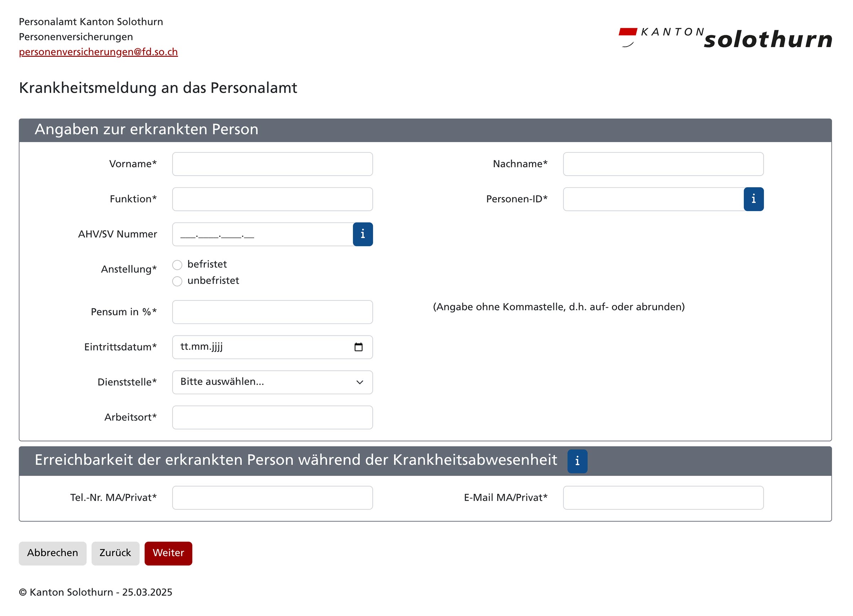The width and height of the screenshot is (853, 616).
Task: Click the Funktion input field
Action: click(x=272, y=199)
